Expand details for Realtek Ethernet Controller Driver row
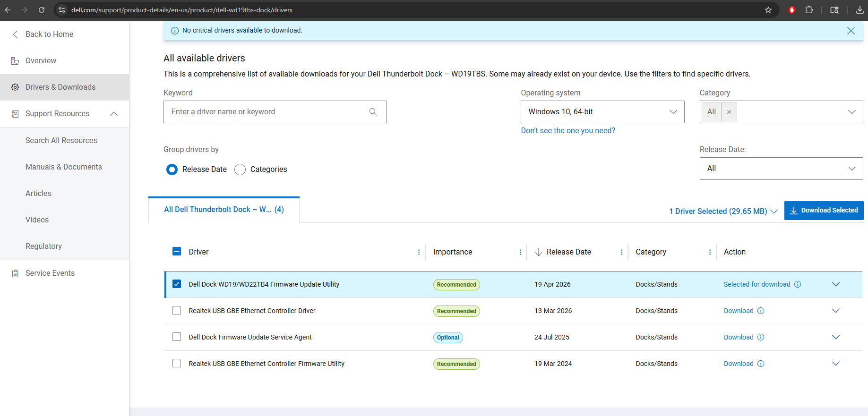The width and height of the screenshot is (868, 416). click(835, 311)
